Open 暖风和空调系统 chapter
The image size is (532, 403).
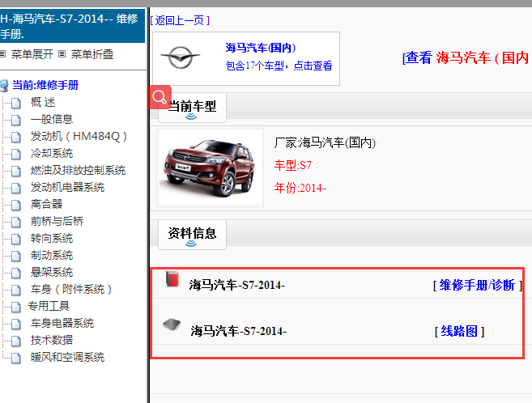tap(67, 357)
